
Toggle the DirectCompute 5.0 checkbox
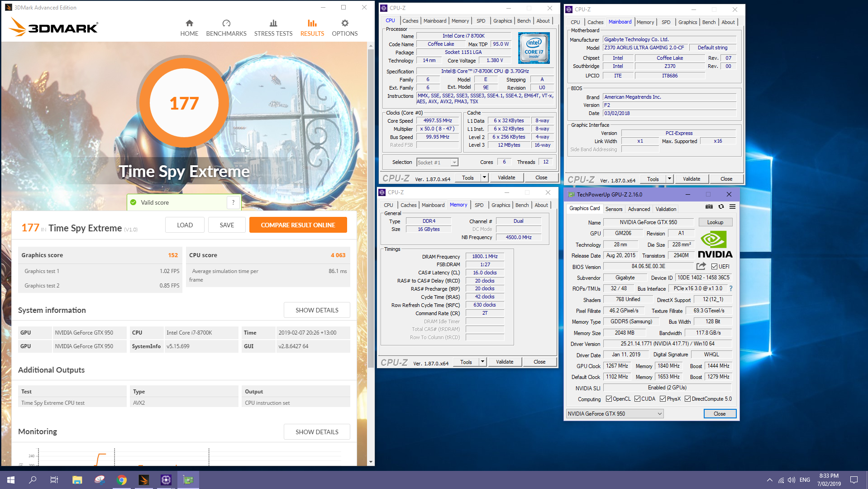(687, 399)
